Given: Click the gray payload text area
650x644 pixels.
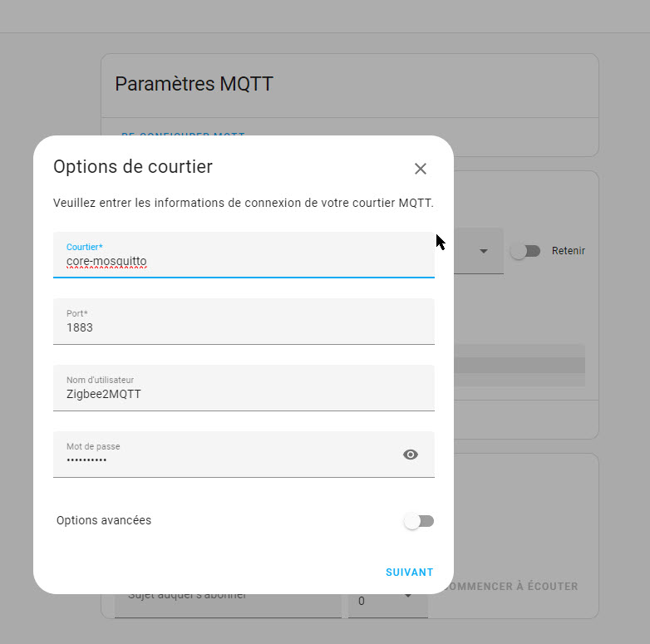Looking at the screenshot, I should click(x=520, y=365).
